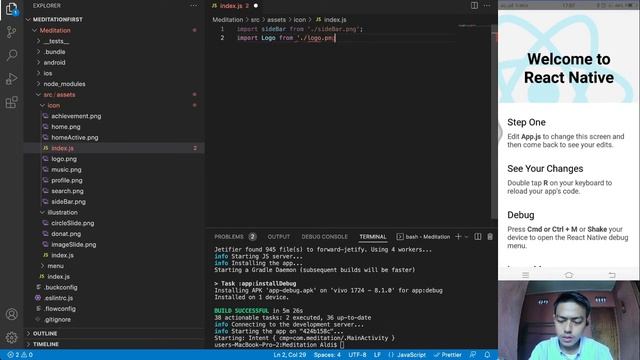Open search.png file
The height and width of the screenshot is (360, 640).
67,191
